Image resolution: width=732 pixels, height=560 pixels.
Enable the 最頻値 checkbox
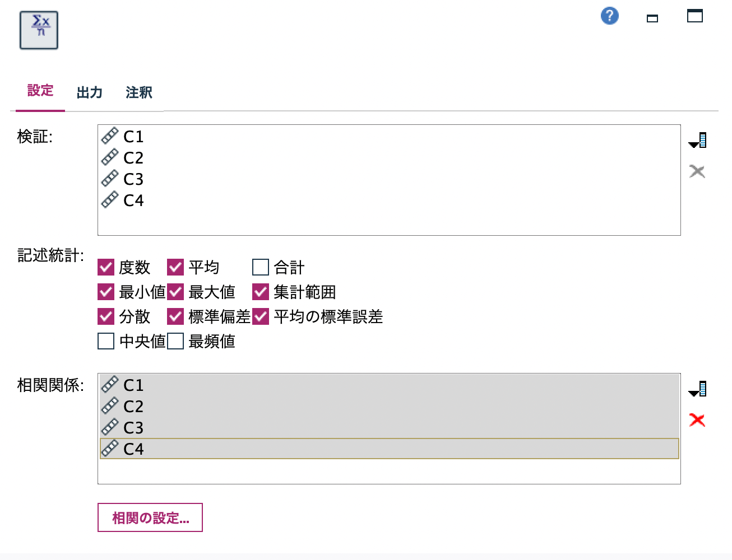click(x=175, y=341)
